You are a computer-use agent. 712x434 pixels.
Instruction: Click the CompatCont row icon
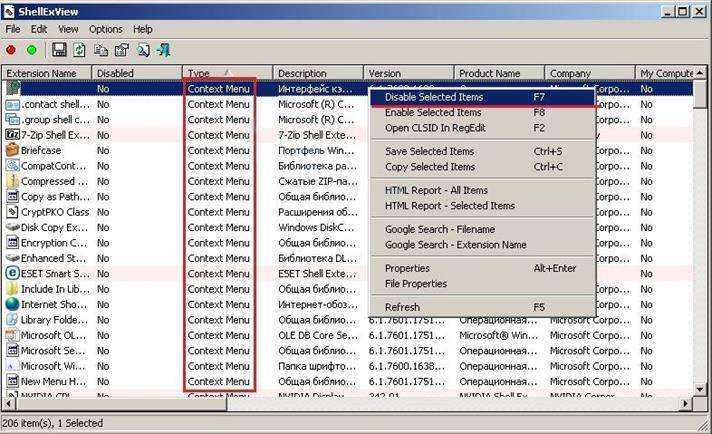tap(13, 166)
